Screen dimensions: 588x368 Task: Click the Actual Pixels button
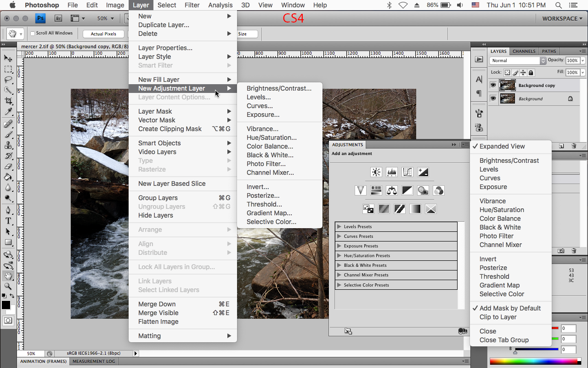pos(103,33)
